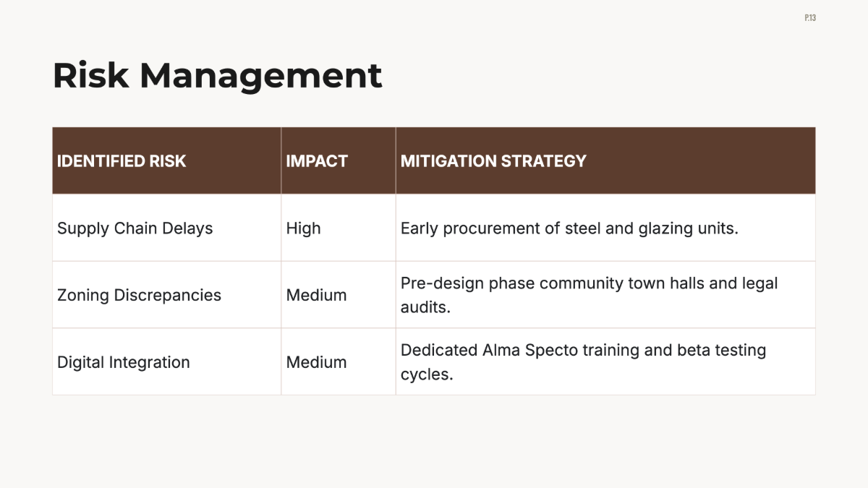Select the IDENTIFIED RISK header cell

(166, 160)
